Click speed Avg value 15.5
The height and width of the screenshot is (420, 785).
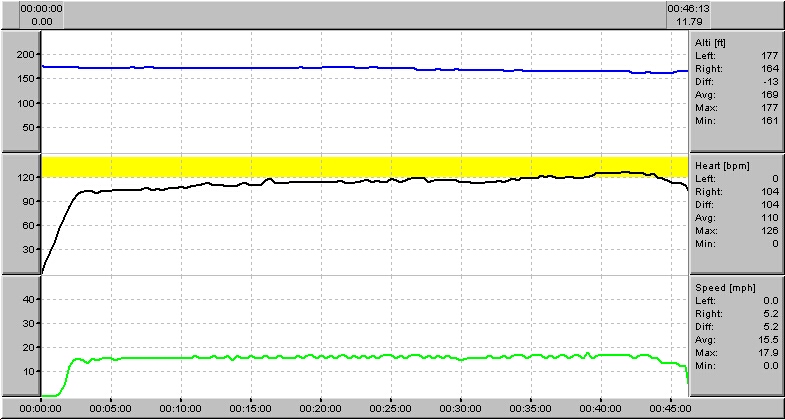point(770,340)
